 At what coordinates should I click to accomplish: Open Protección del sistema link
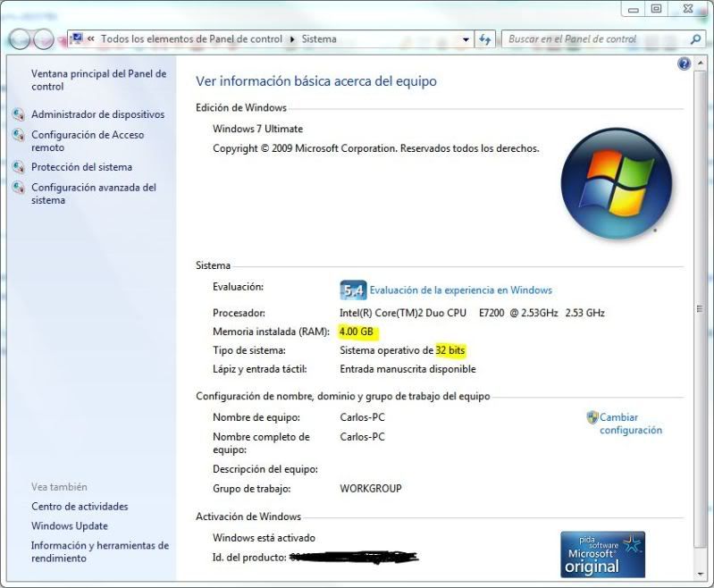click(x=82, y=167)
